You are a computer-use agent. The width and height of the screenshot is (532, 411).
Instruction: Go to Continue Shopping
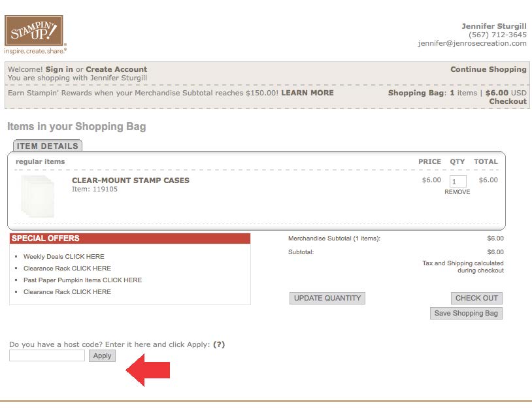click(x=488, y=69)
